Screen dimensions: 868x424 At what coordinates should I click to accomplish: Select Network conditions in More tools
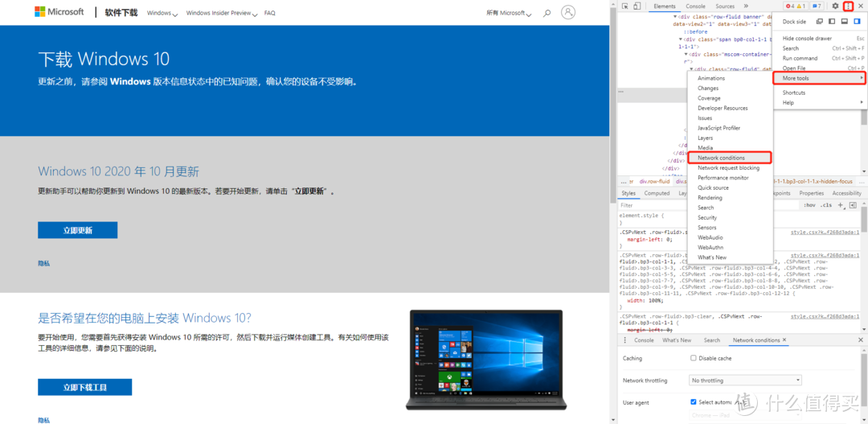tap(730, 158)
